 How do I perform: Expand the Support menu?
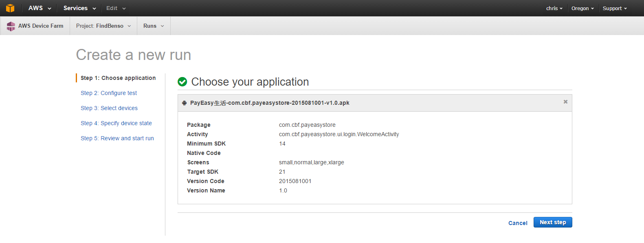coord(615,8)
